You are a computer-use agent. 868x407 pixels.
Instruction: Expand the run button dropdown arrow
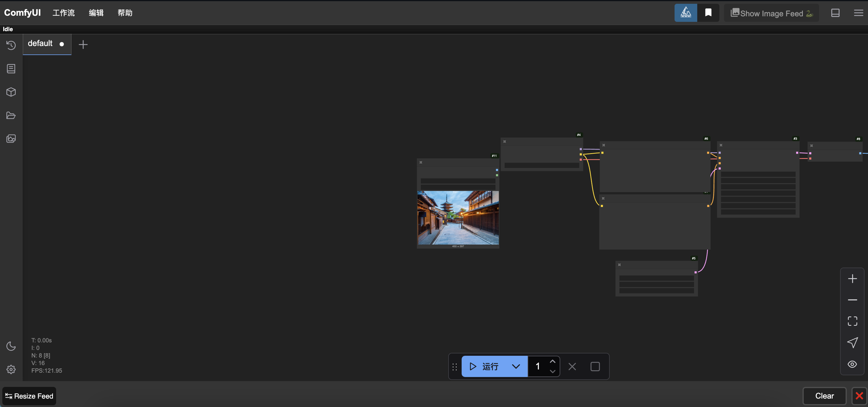tap(515, 366)
